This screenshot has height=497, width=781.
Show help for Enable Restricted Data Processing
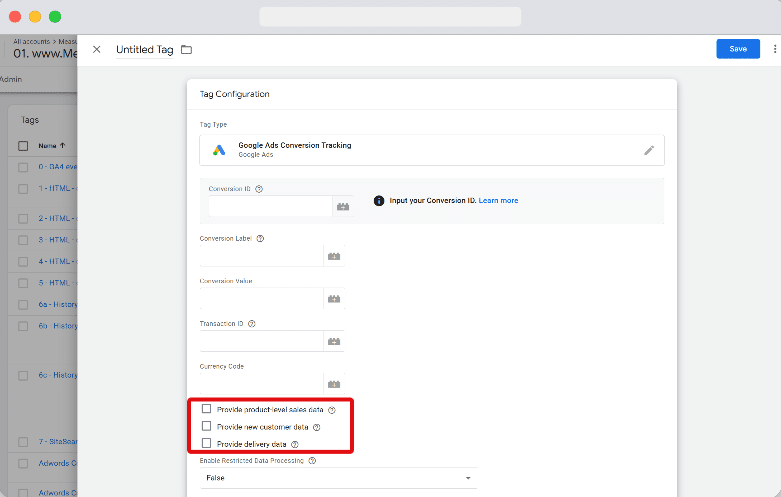(x=312, y=461)
